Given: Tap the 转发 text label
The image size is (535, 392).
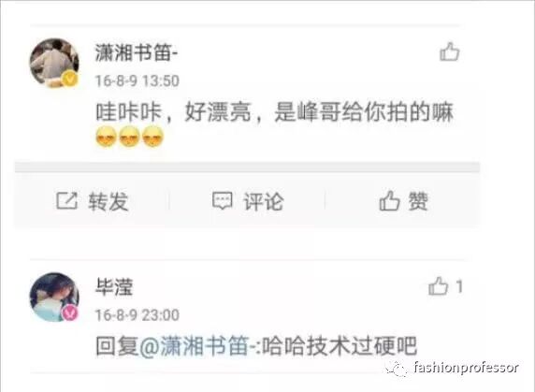Looking at the screenshot, I should coord(108,201).
